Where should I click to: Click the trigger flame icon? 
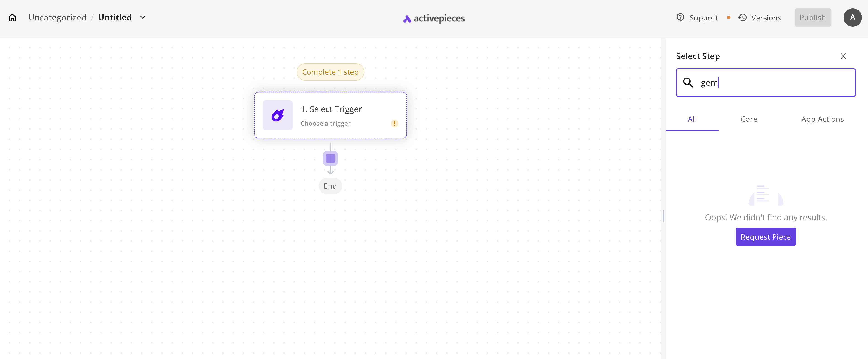pos(278,115)
